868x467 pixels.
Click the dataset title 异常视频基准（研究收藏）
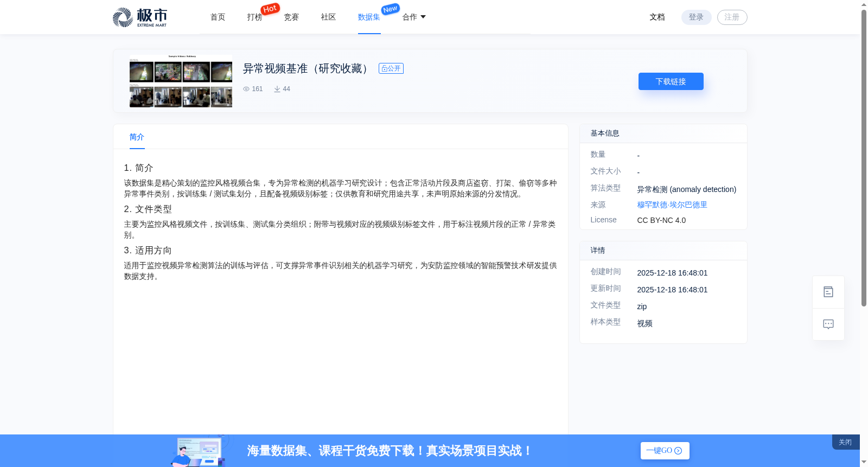(308, 68)
